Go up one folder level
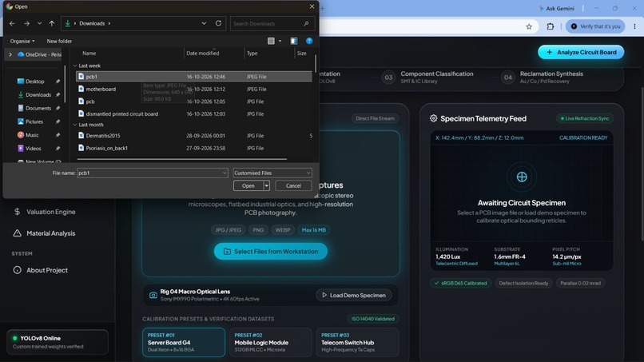644x362 pixels. click(52, 23)
